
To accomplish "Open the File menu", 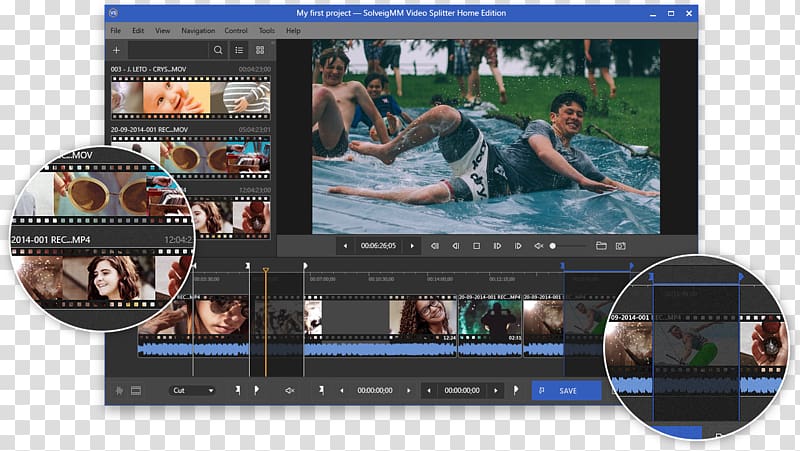I will click(116, 31).
